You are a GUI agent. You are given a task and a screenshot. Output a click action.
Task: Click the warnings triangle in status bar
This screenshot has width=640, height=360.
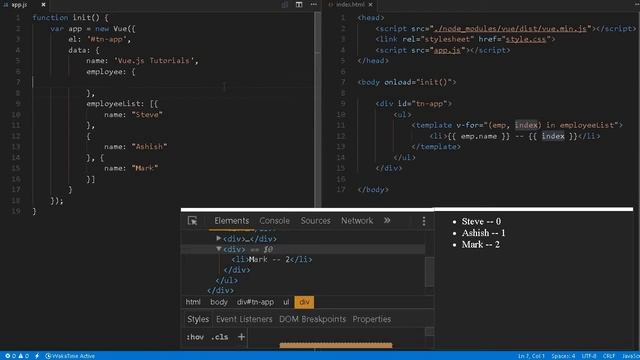[x=23, y=356]
